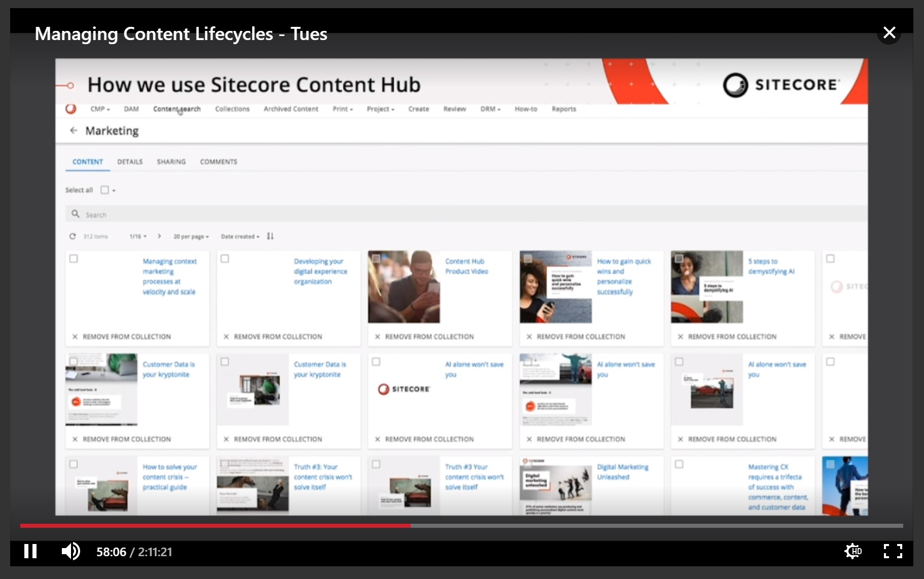Enter fullscreen mode
The width and height of the screenshot is (924, 579).
893,551
